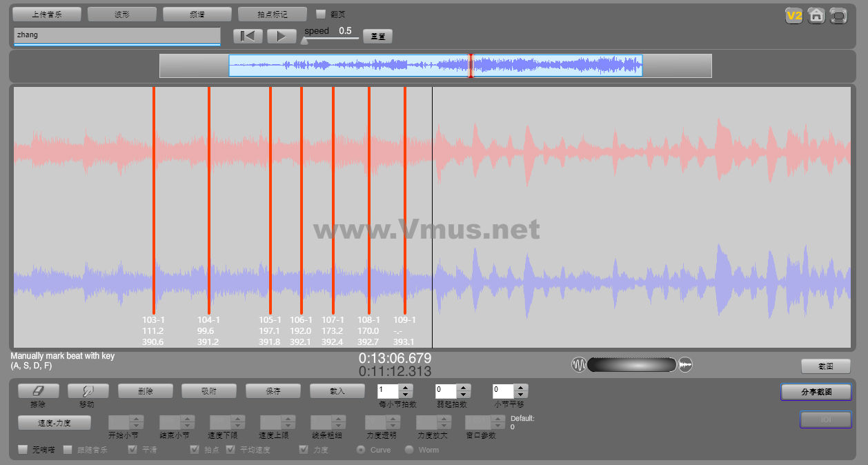Click the 吸附 (snap) button
The height and width of the screenshot is (465, 868).
pos(209,391)
